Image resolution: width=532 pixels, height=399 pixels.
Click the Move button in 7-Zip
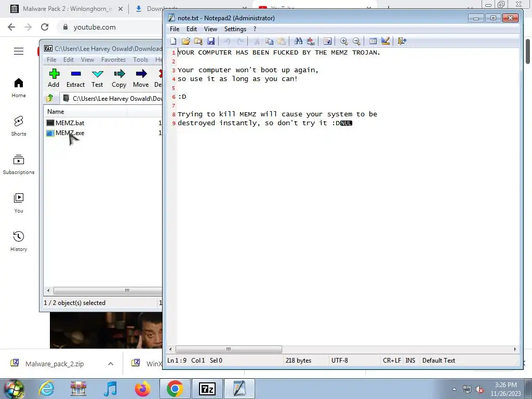(141, 78)
